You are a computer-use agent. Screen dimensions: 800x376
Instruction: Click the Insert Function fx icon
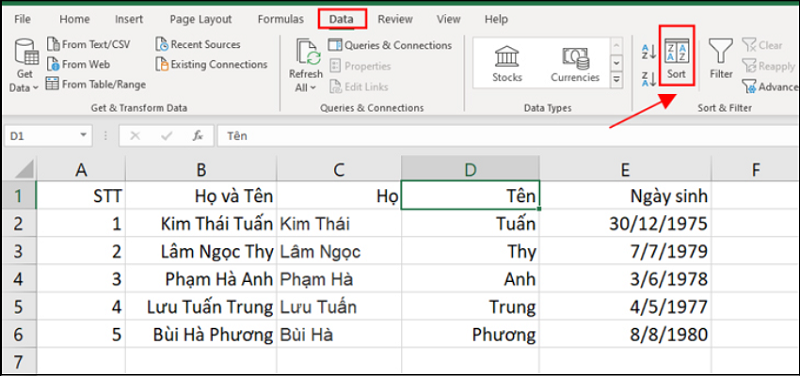pyautogui.click(x=198, y=136)
